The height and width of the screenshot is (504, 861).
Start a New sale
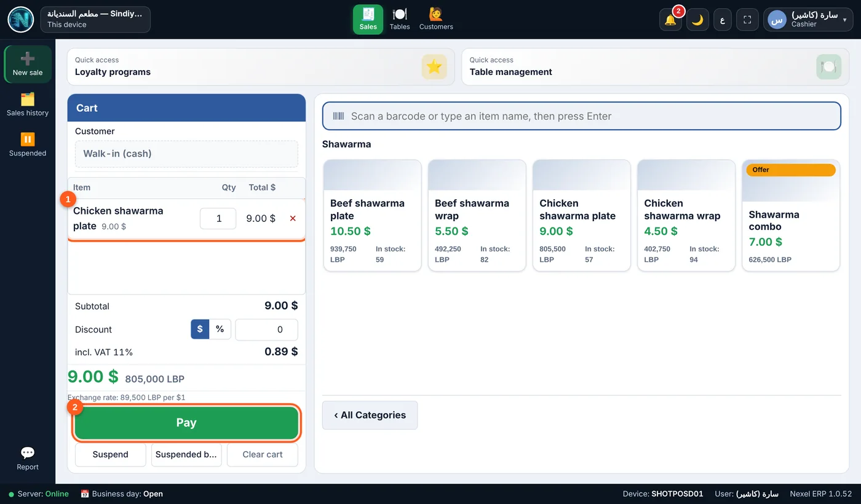point(28,64)
